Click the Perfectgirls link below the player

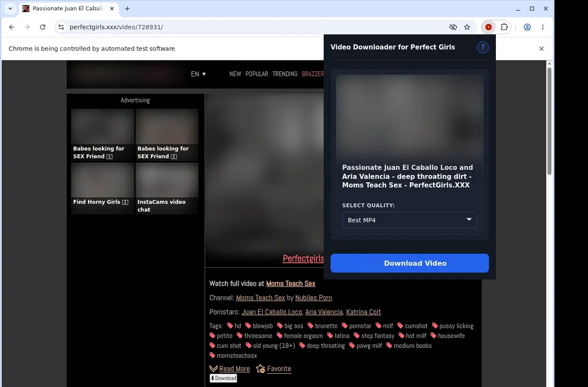point(303,259)
